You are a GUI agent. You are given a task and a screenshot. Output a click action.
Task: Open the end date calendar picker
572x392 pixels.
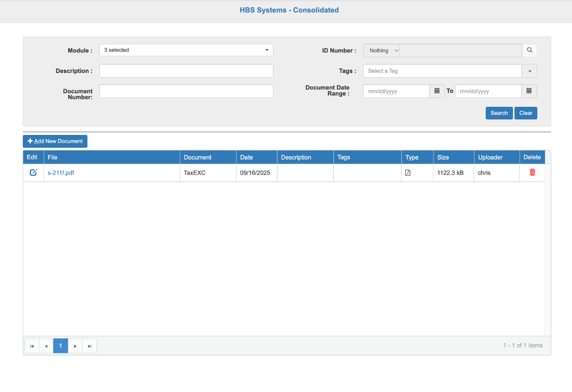click(x=529, y=91)
